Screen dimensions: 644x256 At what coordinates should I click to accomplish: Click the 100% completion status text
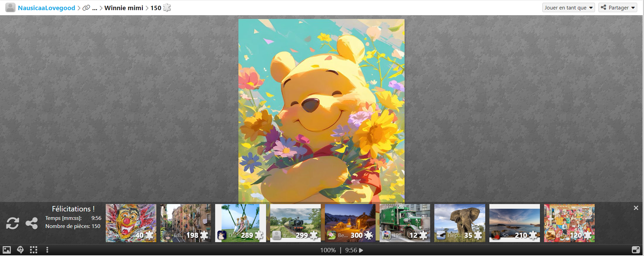point(328,250)
